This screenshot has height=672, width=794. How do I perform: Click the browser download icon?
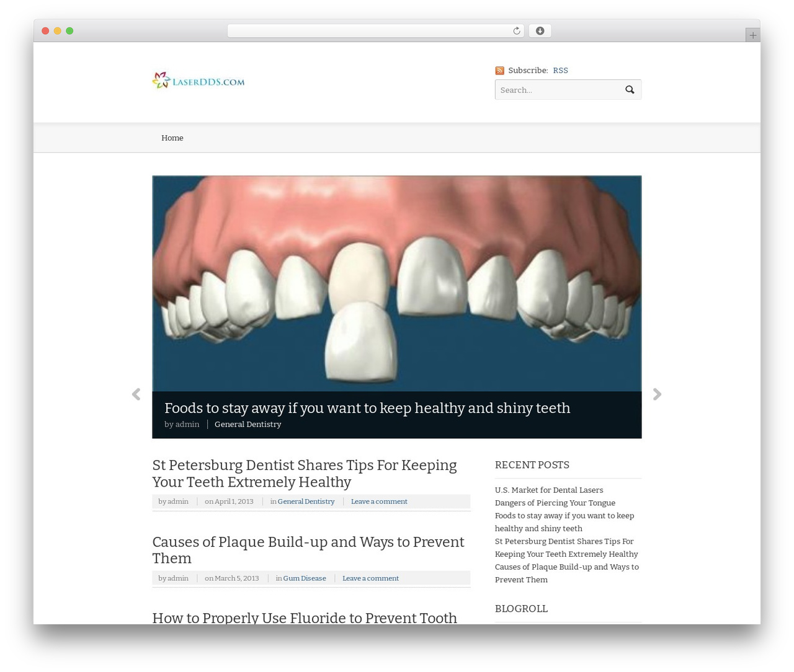[540, 31]
